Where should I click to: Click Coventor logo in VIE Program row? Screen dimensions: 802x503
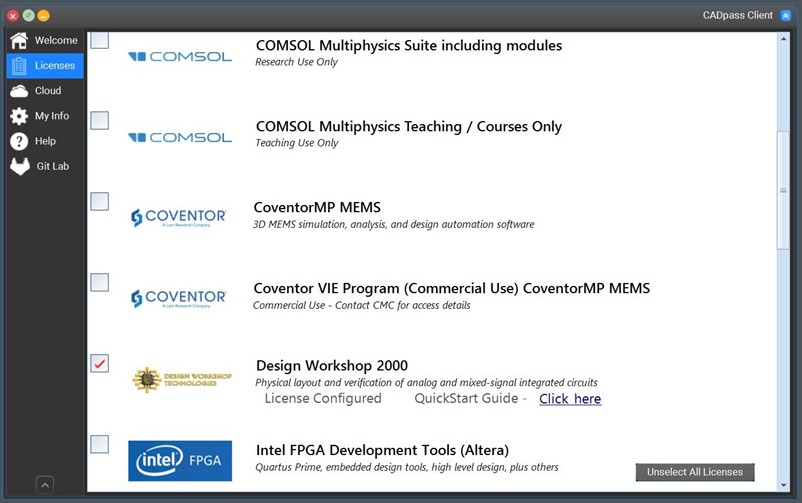coord(179,298)
